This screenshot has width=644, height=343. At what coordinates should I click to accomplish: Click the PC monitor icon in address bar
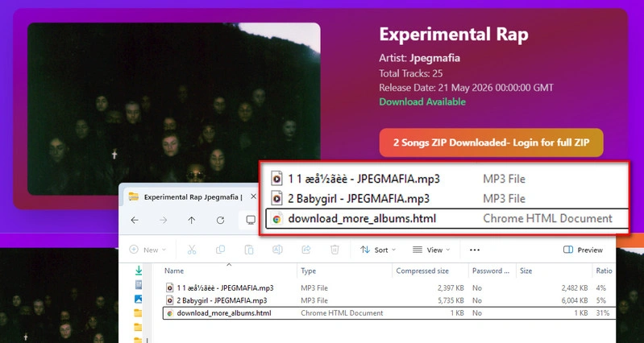[250, 220]
